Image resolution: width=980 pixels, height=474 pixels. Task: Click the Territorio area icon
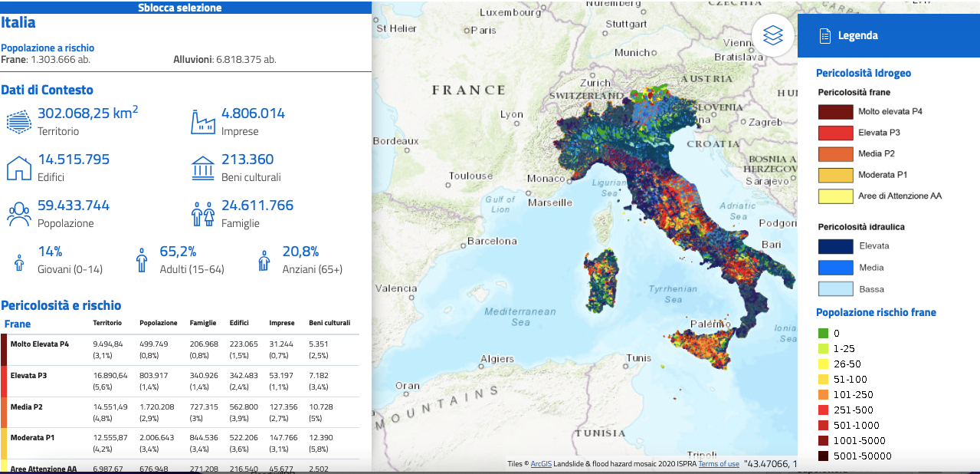(x=19, y=122)
